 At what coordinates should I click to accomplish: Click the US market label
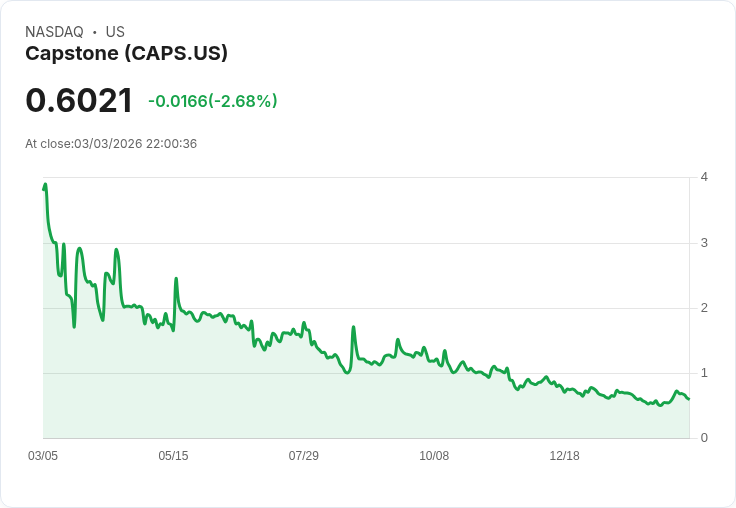pyautogui.click(x=115, y=32)
